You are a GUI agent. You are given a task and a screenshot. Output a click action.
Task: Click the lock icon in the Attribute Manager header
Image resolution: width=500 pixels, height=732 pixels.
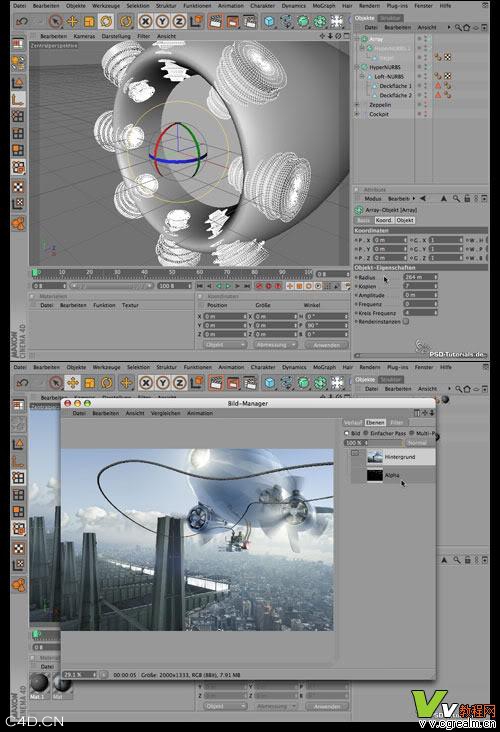[467, 198]
